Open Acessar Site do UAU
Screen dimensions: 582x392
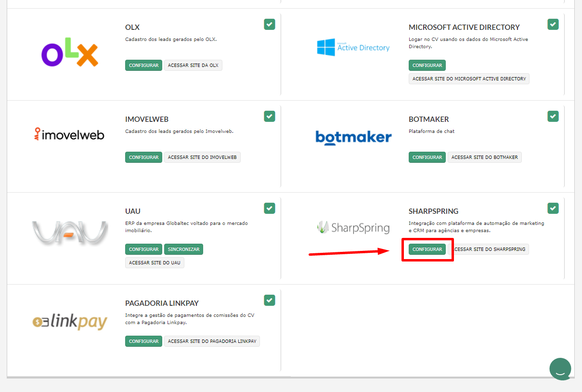[155, 262]
